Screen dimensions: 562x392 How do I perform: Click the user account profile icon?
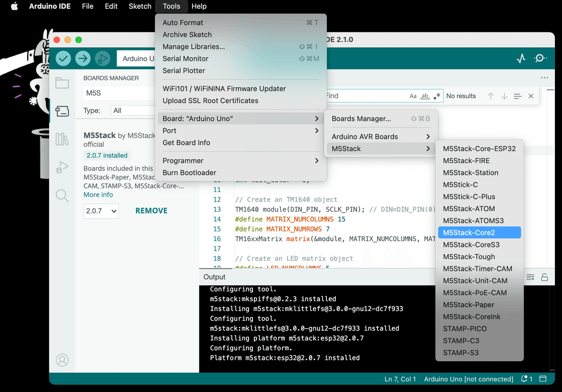click(62, 360)
